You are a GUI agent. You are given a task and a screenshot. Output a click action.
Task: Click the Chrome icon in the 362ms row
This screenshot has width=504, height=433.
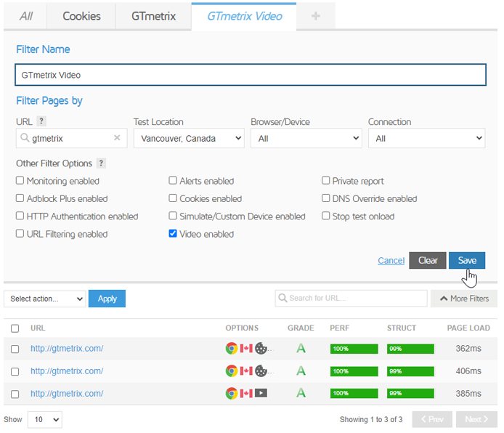point(232,348)
